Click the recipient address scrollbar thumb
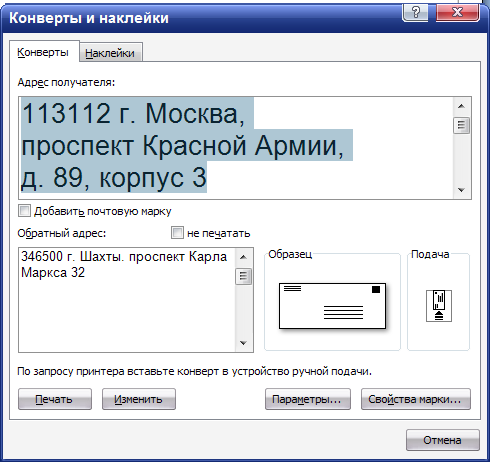 point(462,125)
